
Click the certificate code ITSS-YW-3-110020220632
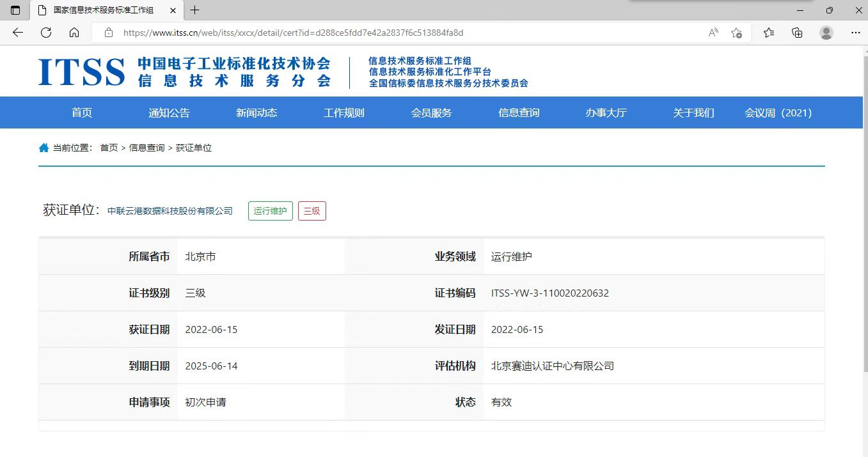550,293
